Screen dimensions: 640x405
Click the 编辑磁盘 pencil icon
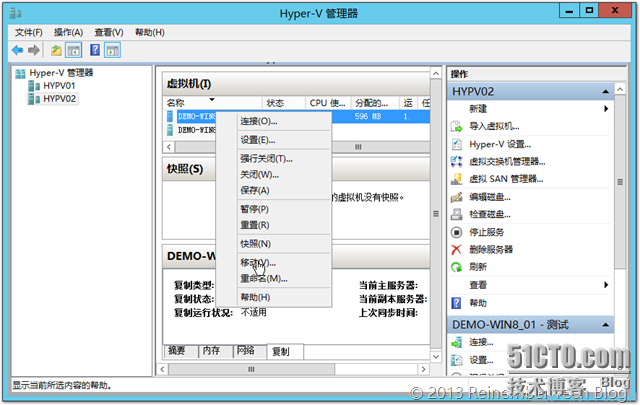456,197
